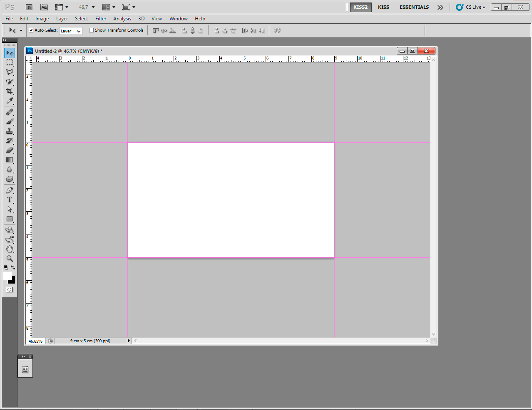The height and width of the screenshot is (410, 532).
Task: Select the Move tool in the toolbox
Action: pyautogui.click(x=10, y=53)
